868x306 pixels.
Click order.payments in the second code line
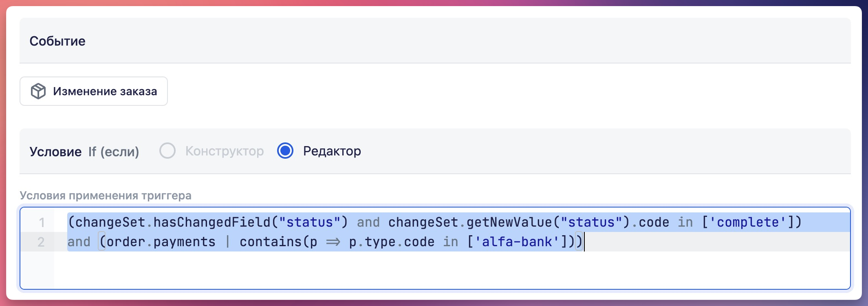(x=161, y=242)
